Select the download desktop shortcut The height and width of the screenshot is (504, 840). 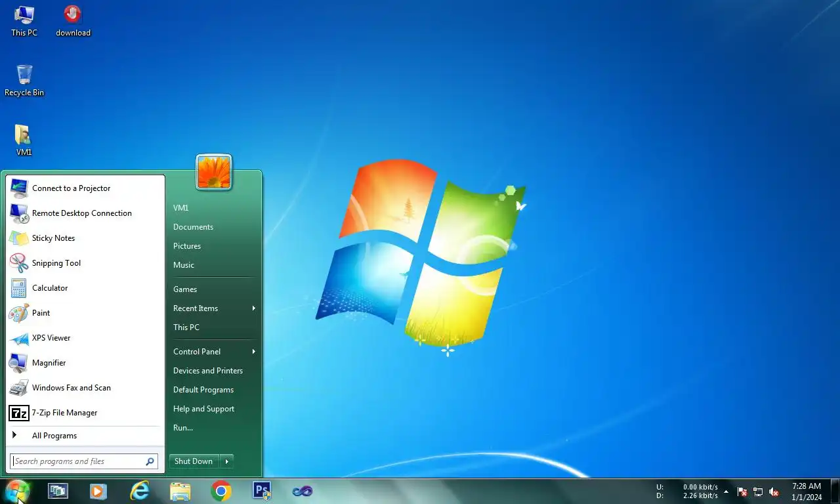click(x=73, y=21)
